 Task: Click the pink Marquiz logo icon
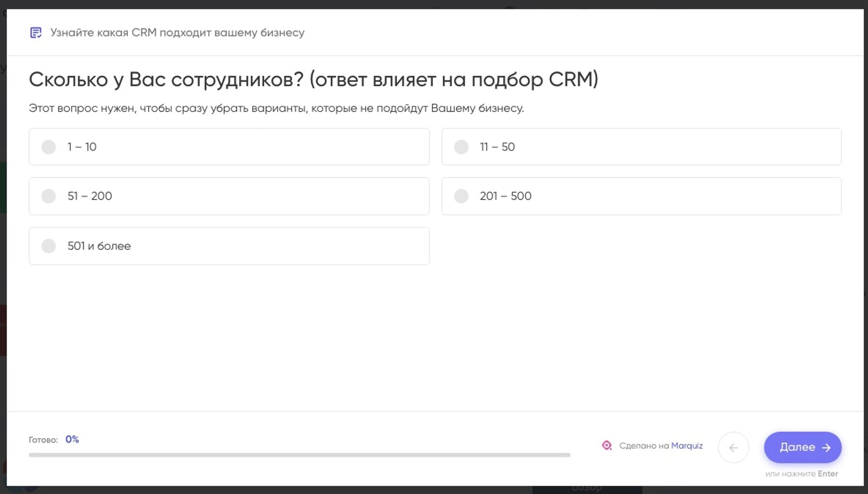[x=608, y=446]
